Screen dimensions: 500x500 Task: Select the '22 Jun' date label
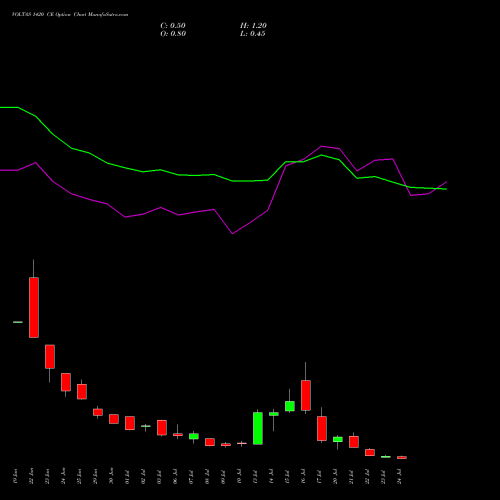(31, 476)
